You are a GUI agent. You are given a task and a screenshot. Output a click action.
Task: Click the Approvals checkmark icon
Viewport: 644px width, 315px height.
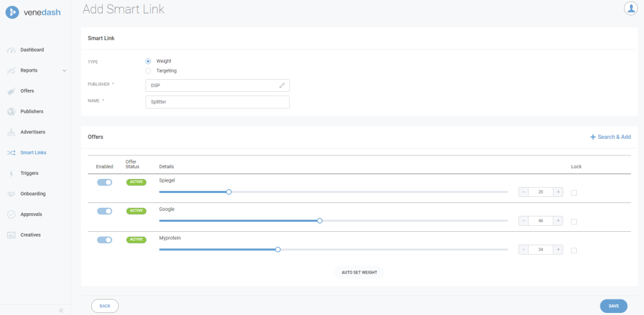click(x=11, y=214)
